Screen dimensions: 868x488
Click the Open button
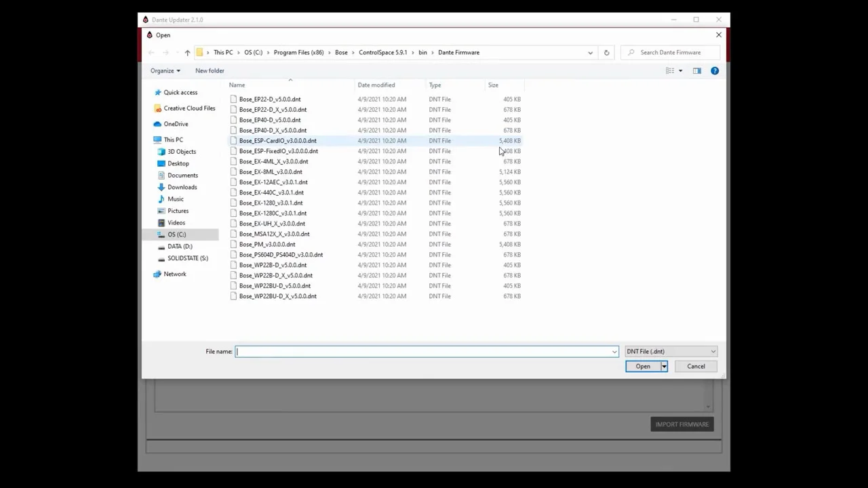coord(642,366)
